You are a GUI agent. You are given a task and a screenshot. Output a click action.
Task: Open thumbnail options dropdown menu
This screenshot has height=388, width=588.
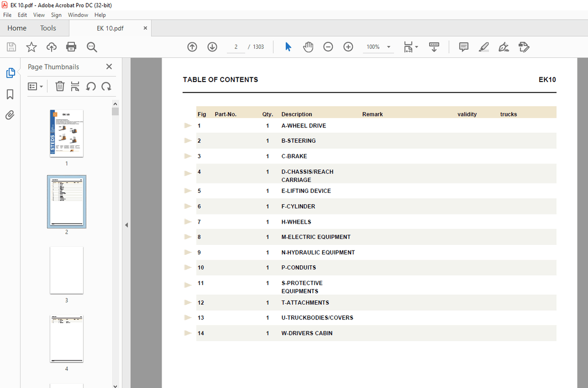[36, 86]
